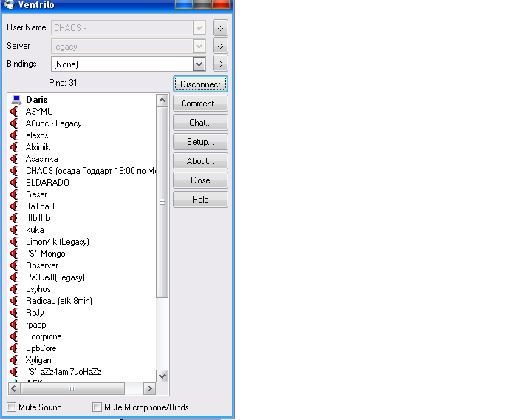
Task: Click the speaker icon next to rpaqp
Action: point(14,325)
